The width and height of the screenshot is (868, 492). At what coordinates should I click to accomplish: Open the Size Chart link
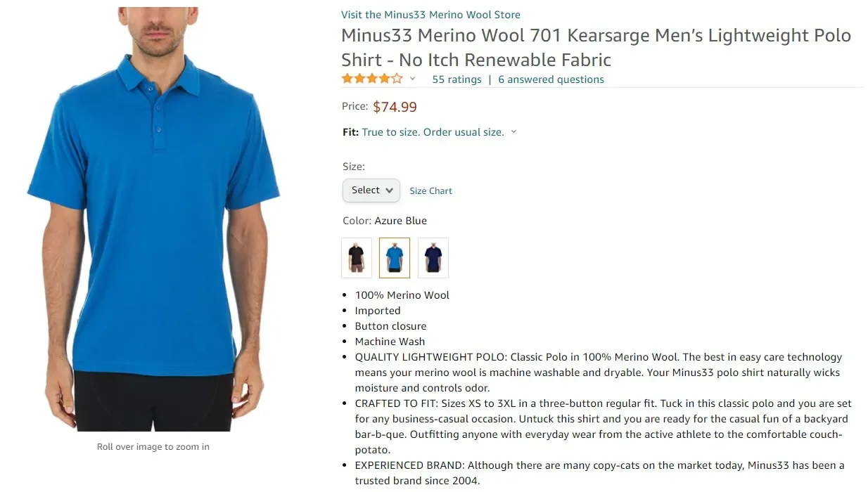(430, 191)
